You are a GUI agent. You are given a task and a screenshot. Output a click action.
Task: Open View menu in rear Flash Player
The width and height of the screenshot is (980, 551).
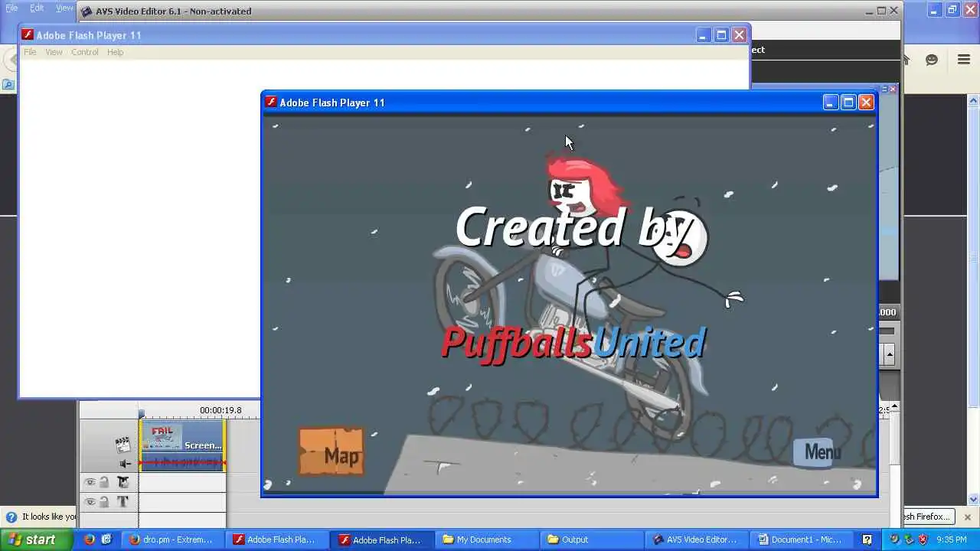pyautogui.click(x=54, y=52)
